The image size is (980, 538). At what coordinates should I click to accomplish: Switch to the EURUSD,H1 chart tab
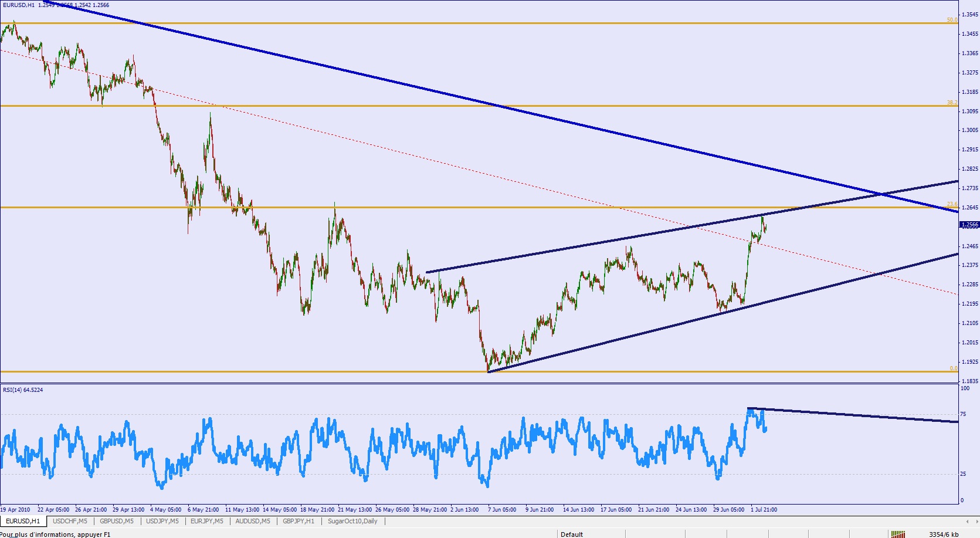point(23,521)
